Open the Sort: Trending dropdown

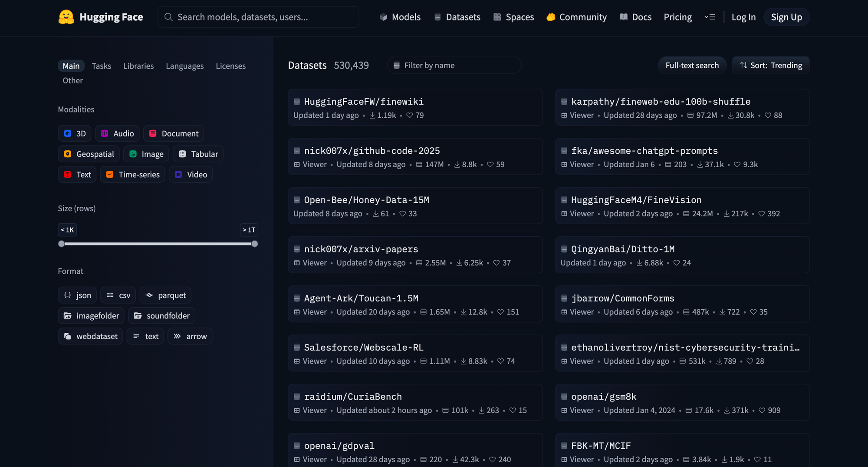click(771, 65)
